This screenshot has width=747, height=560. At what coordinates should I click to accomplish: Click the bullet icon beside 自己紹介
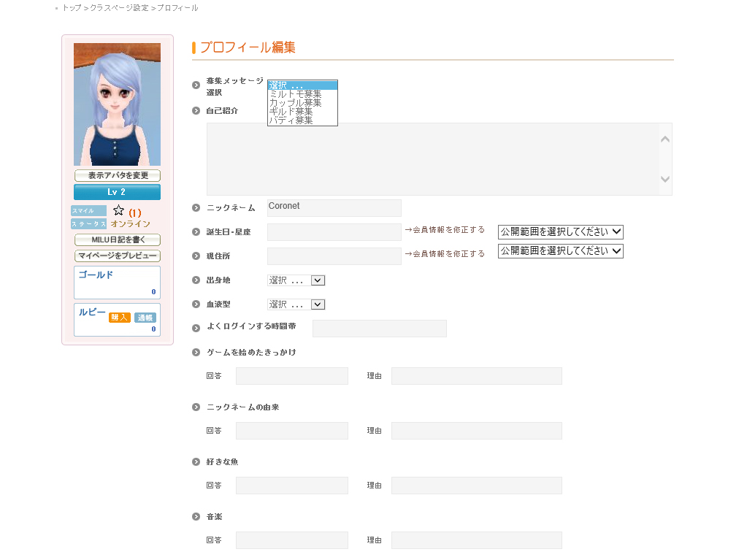coord(196,111)
